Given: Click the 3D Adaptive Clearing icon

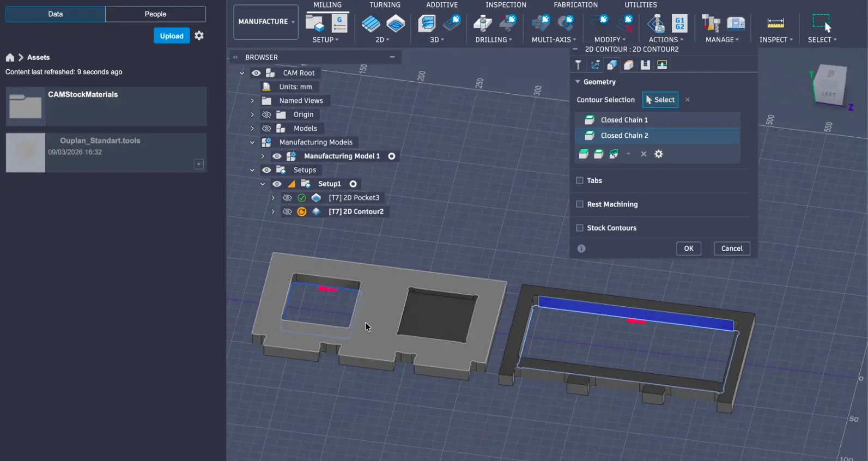Looking at the screenshot, I should pos(427,23).
